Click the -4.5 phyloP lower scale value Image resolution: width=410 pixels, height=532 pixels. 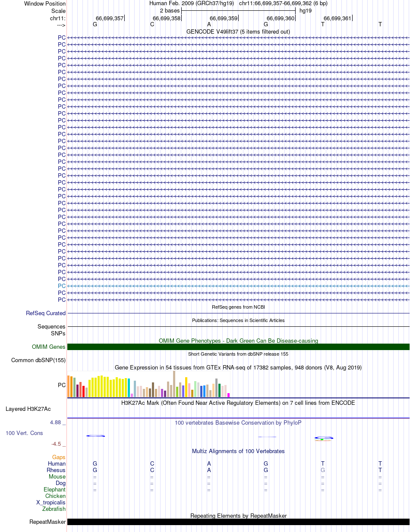click(x=57, y=444)
